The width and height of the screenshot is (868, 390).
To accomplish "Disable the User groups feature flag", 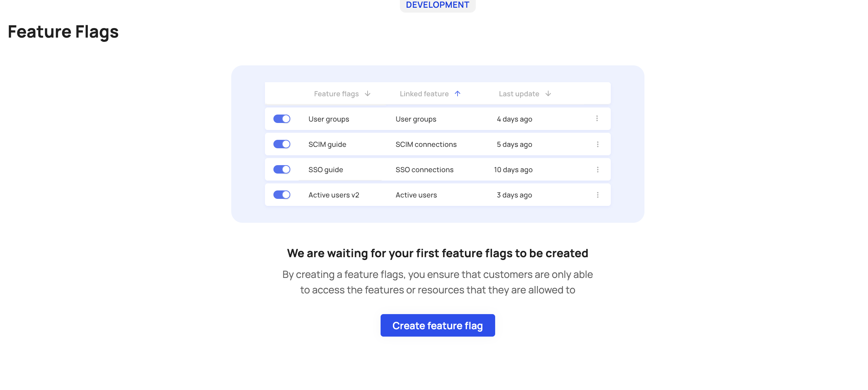I will tap(282, 119).
